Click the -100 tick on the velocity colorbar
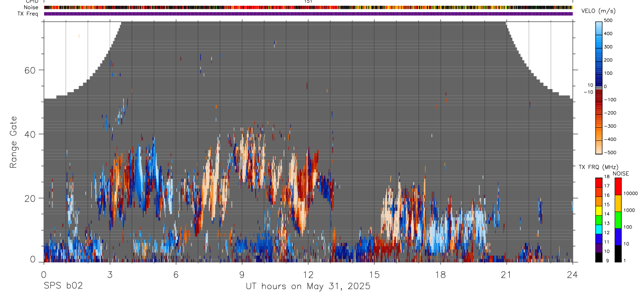 pos(611,100)
